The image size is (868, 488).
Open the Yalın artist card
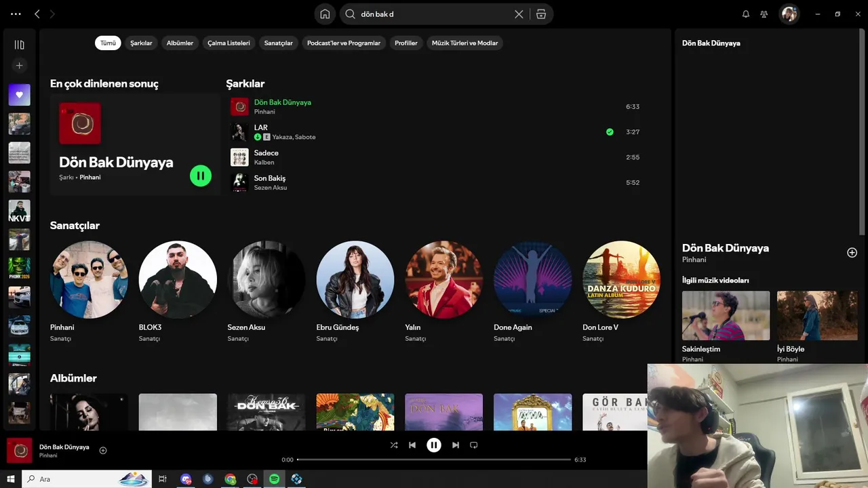(444, 291)
